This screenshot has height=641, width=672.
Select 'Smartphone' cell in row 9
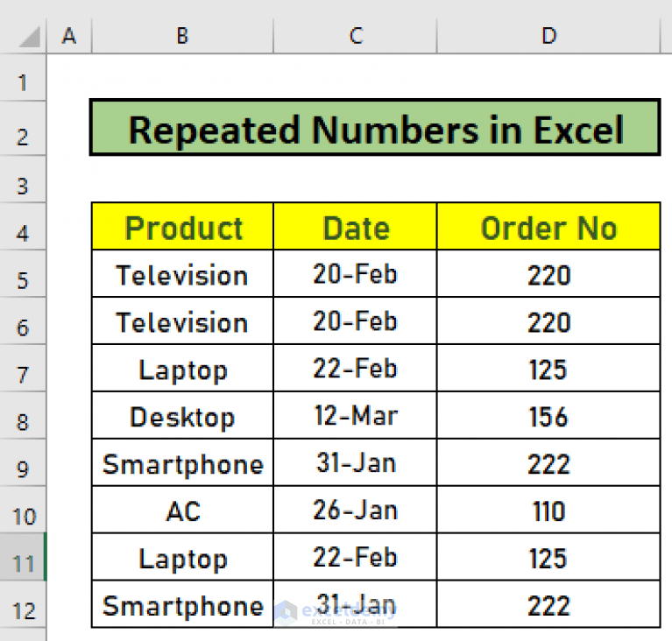[x=182, y=462]
